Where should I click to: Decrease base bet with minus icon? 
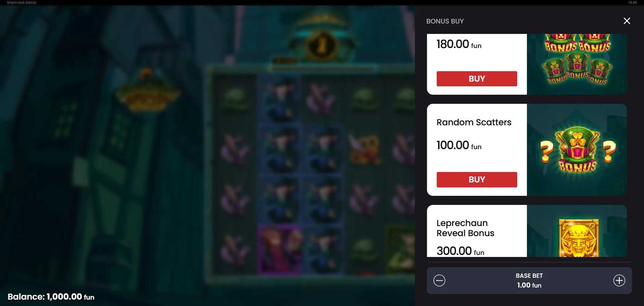[x=439, y=280]
